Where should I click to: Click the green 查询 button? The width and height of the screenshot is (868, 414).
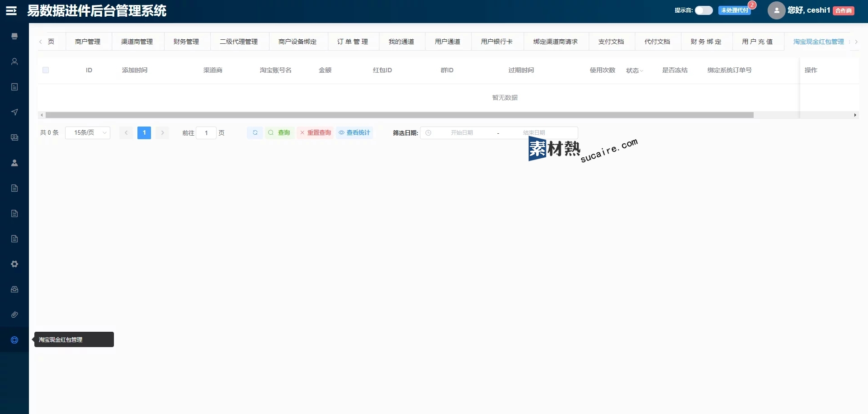[279, 132]
